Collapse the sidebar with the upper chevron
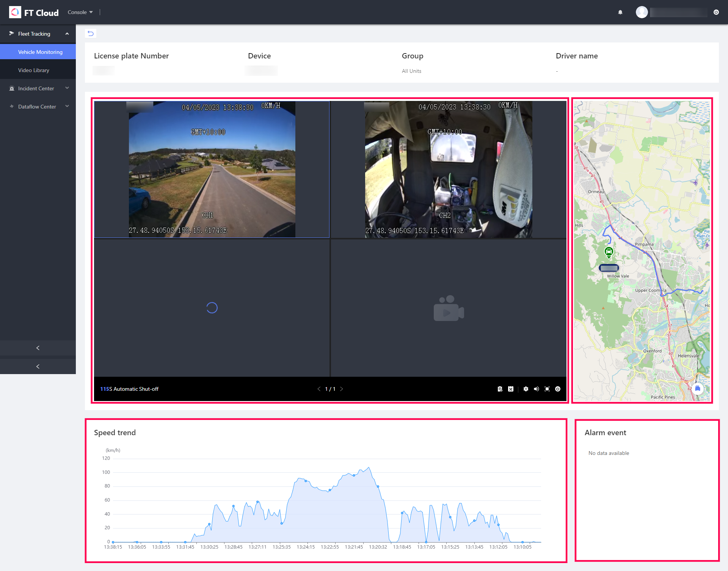This screenshot has width=728, height=571. click(x=38, y=348)
